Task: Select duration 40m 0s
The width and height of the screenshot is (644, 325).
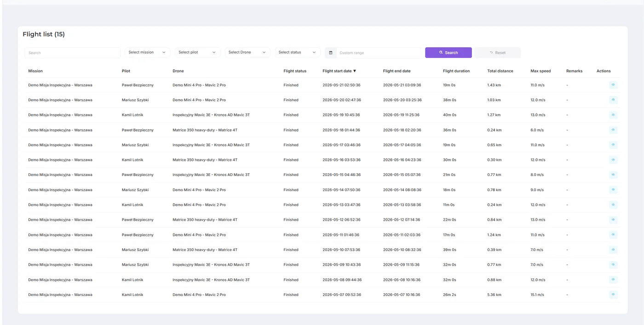Action: (449, 115)
